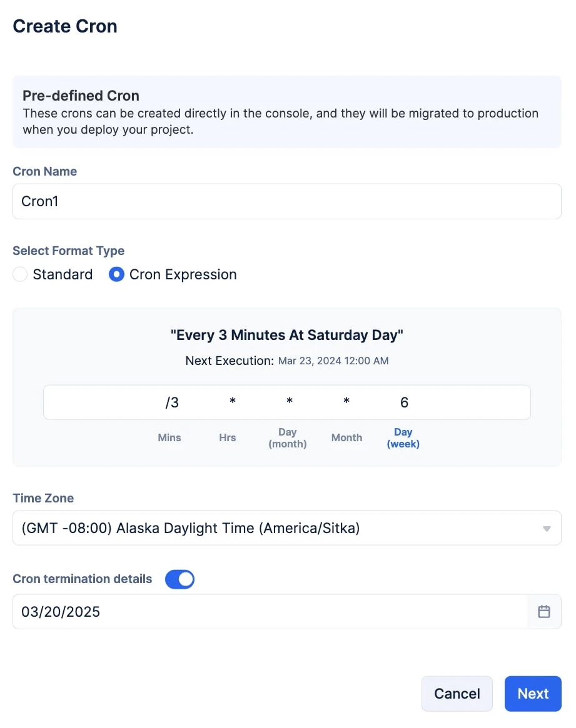Screen dimensions: 576x728
Task: Open the Alaska Daylight Time zone selector
Action: click(x=287, y=528)
